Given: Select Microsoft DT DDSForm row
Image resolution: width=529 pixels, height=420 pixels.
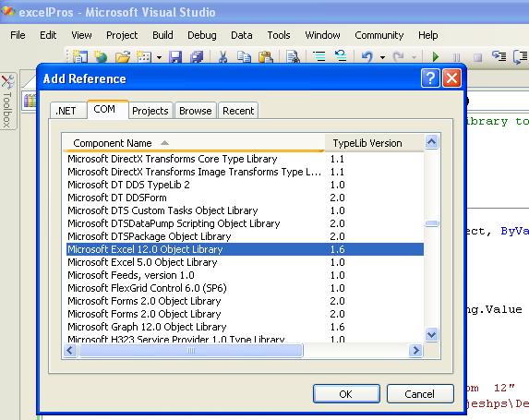Looking at the screenshot, I should (245, 198).
